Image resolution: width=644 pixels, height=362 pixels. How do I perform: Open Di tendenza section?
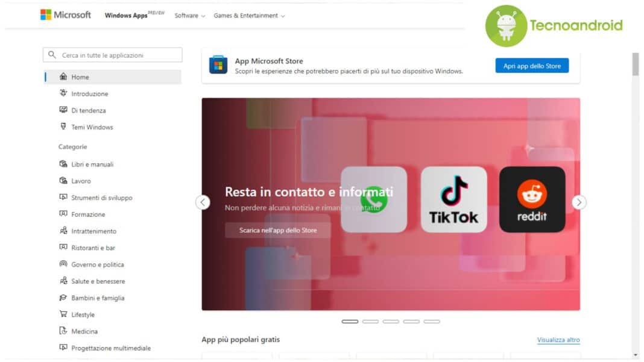[x=88, y=110]
